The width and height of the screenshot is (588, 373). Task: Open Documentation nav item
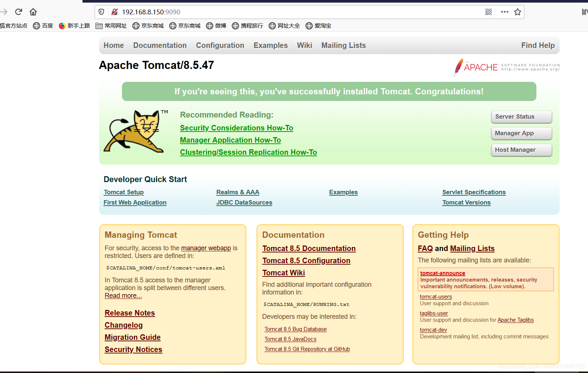[x=160, y=45]
